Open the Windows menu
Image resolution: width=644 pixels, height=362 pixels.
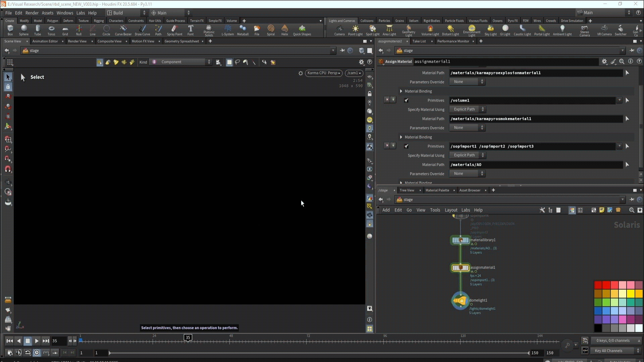[65, 13]
